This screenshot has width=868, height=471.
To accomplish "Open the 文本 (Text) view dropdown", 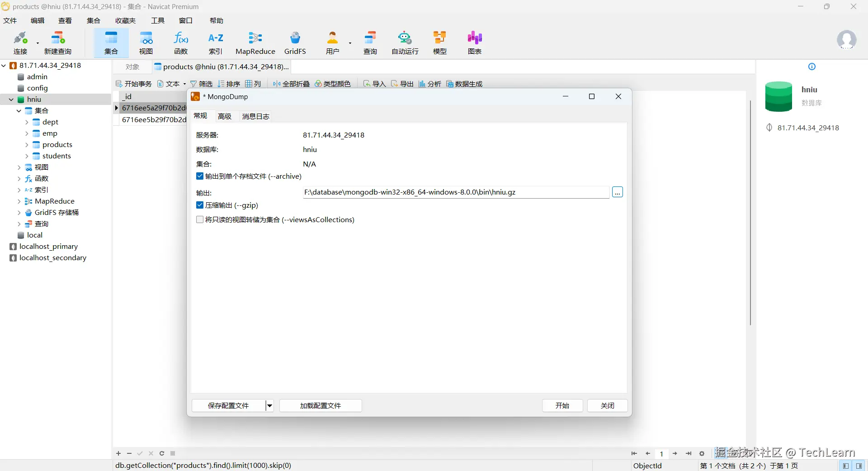I will 184,84.
